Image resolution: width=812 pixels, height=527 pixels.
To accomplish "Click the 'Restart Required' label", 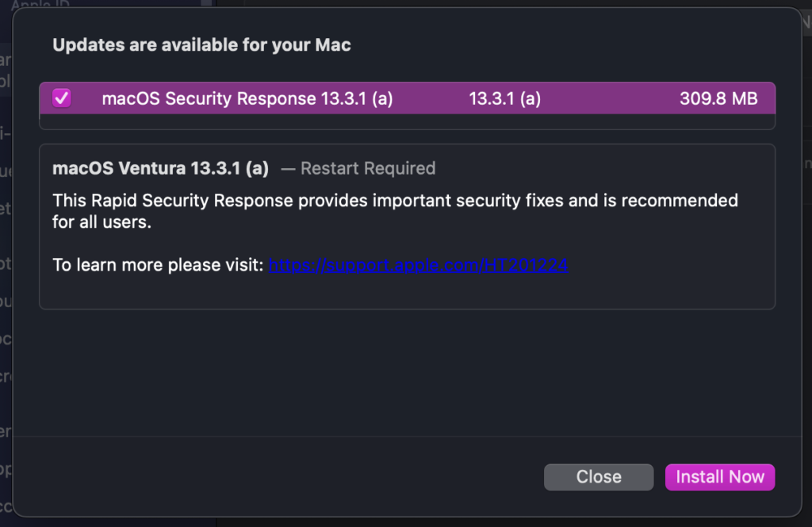I will 368,168.
